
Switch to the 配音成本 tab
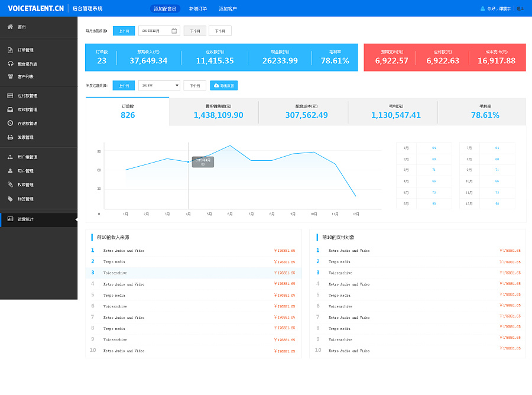(x=303, y=111)
